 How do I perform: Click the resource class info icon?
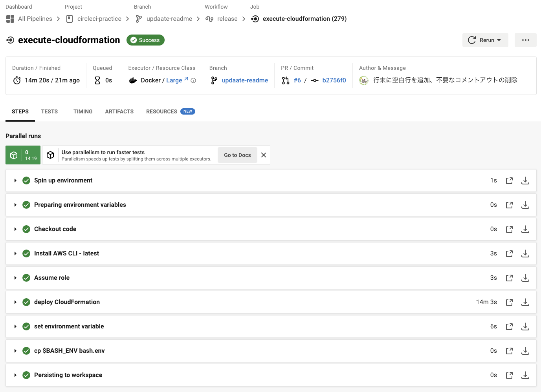193,80
